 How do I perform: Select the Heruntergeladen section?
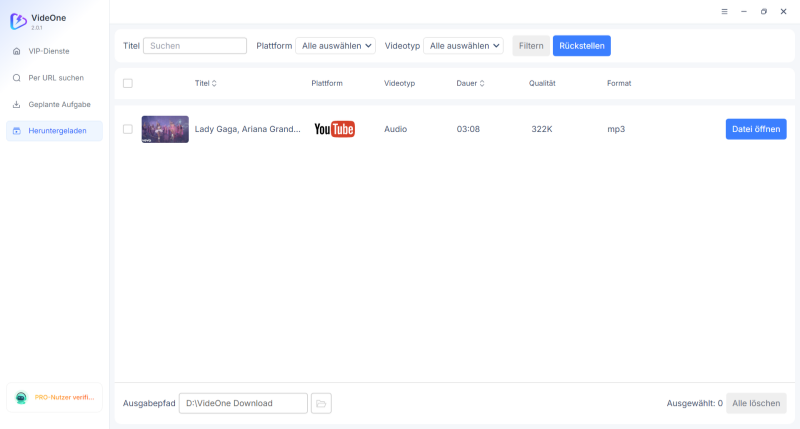pyautogui.click(x=54, y=131)
